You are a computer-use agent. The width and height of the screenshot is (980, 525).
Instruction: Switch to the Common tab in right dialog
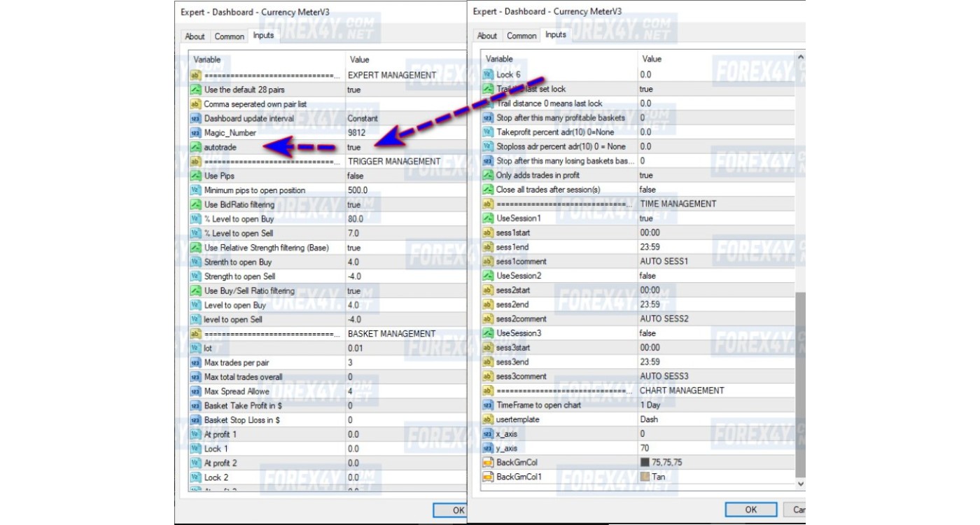pyautogui.click(x=521, y=36)
